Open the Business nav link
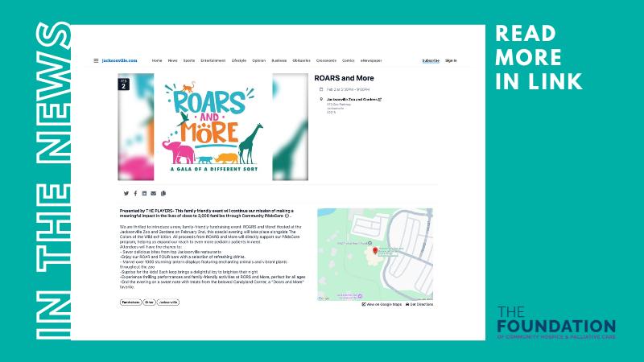Screen dimensions: 644x362 279,61
